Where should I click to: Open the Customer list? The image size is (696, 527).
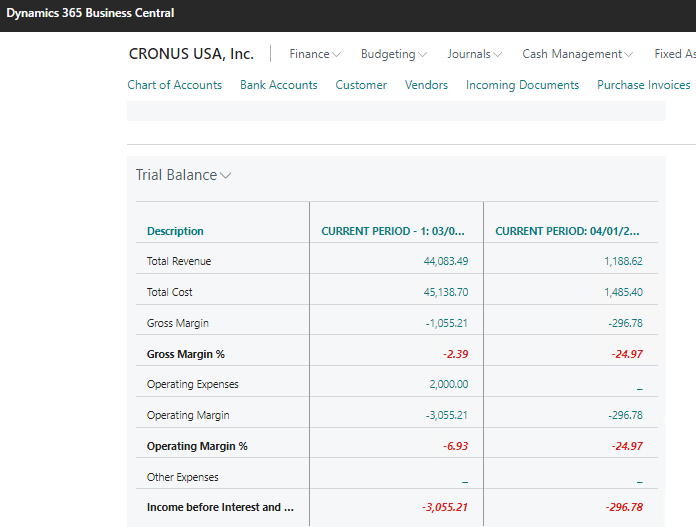(x=361, y=85)
